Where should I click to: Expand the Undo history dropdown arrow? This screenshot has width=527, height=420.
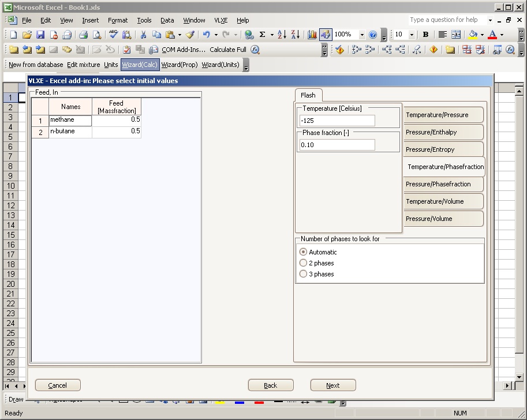pyautogui.click(x=216, y=34)
